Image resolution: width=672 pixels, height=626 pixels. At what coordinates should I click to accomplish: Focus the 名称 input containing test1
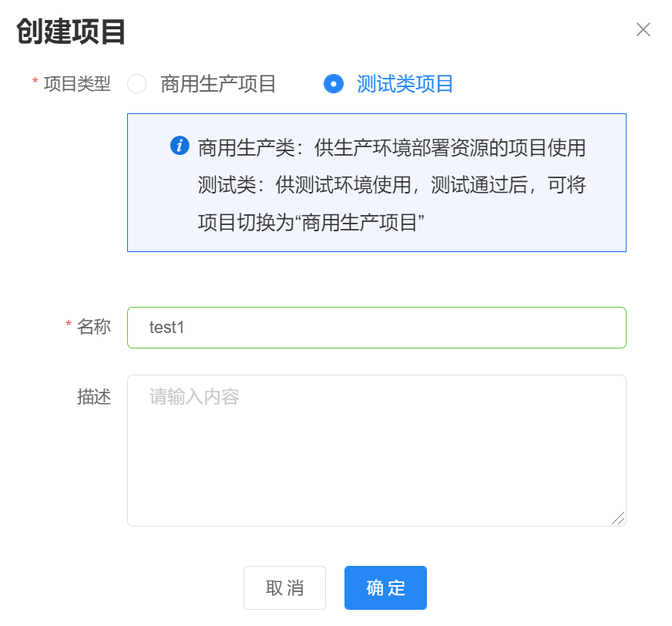376,328
